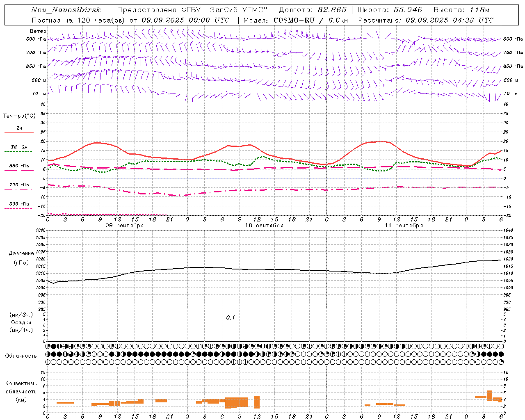Select the 850 гПа wind level label on right axis

(x=513, y=66)
